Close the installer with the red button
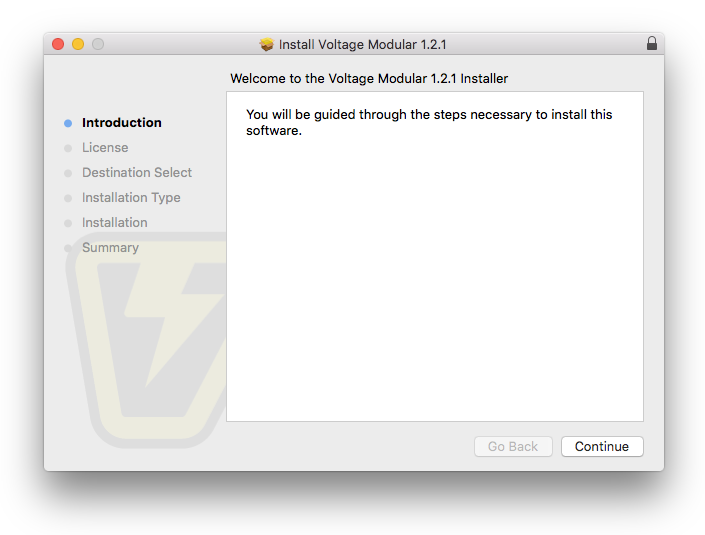The image size is (705, 535). click(58, 44)
